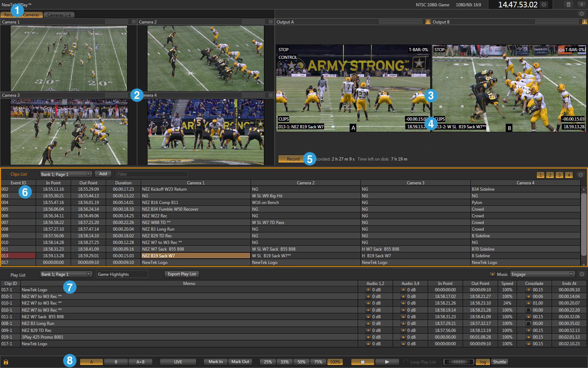Switch to Jog mode

pyautogui.click(x=483, y=362)
